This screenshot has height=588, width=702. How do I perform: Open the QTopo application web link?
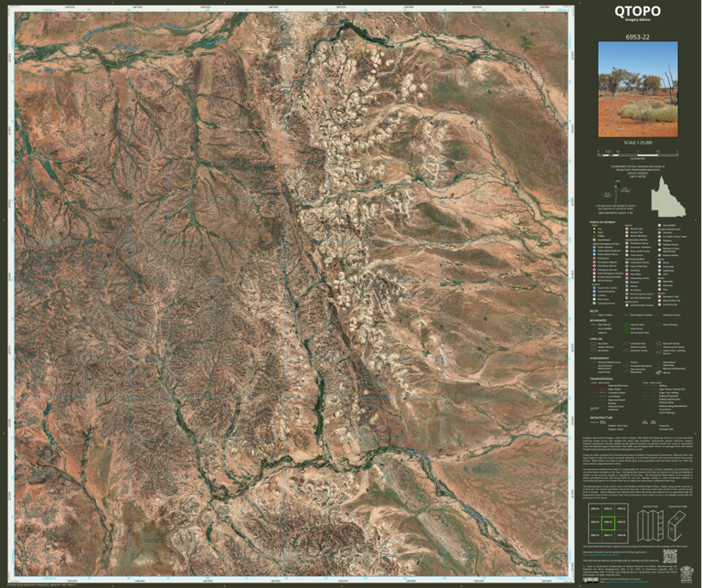click(x=601, y=555)
